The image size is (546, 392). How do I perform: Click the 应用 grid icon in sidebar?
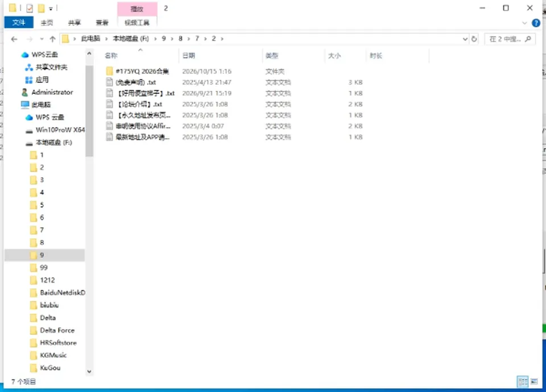click(x=29, y=80)
